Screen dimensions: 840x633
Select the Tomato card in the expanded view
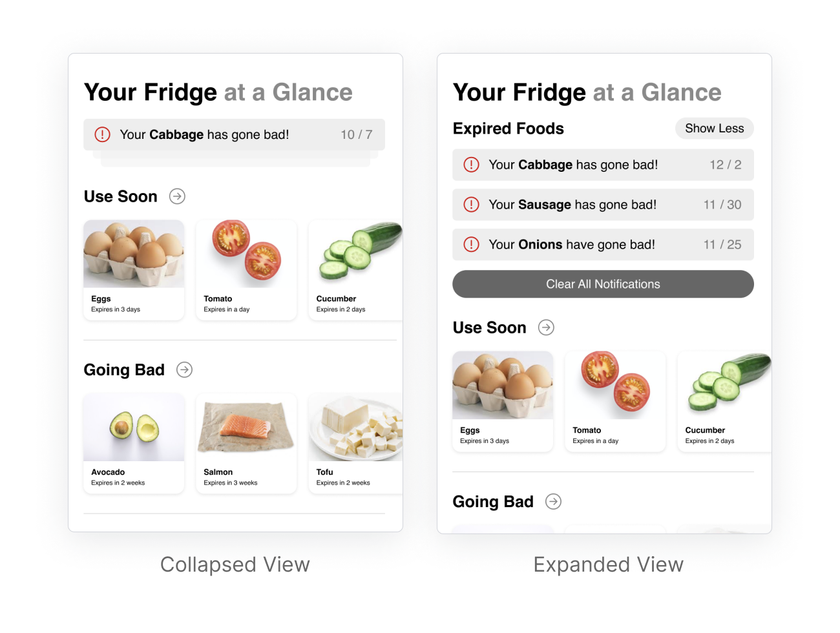tap(615, 401)
